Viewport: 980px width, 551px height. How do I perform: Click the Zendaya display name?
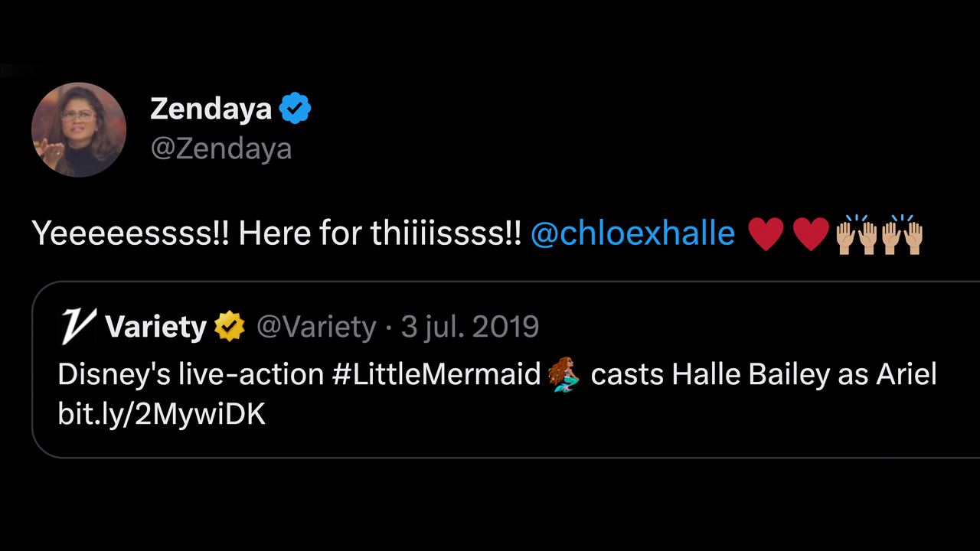(x=211, y=109)
